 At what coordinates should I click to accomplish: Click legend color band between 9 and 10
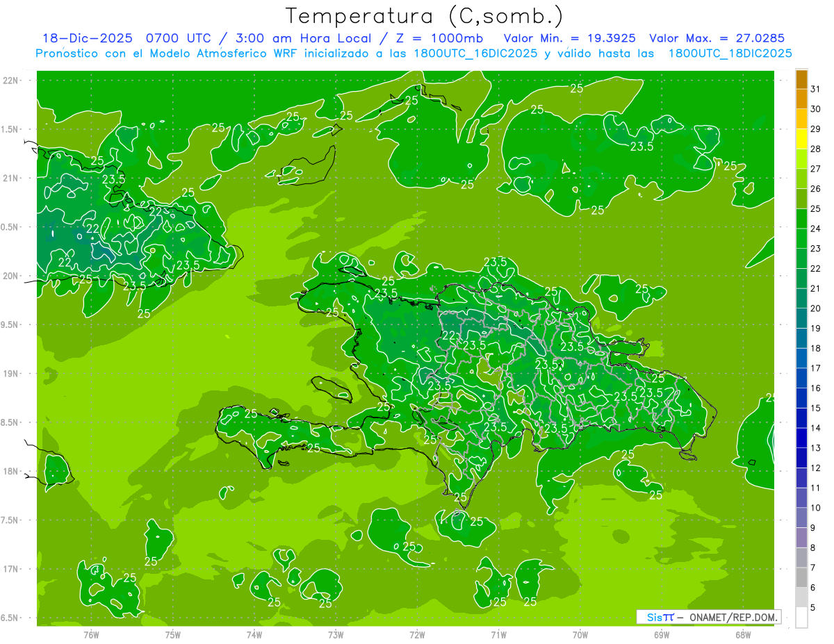click(801, 518)
